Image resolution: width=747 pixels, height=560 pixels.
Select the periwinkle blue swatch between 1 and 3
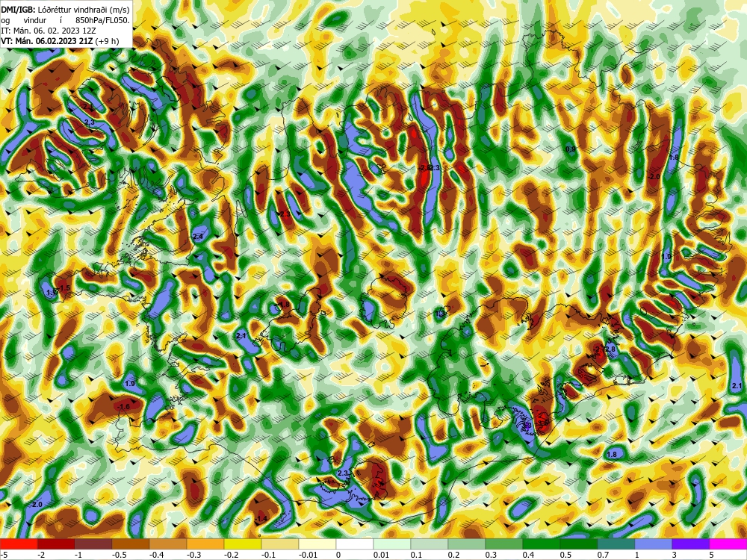(654, 544)
